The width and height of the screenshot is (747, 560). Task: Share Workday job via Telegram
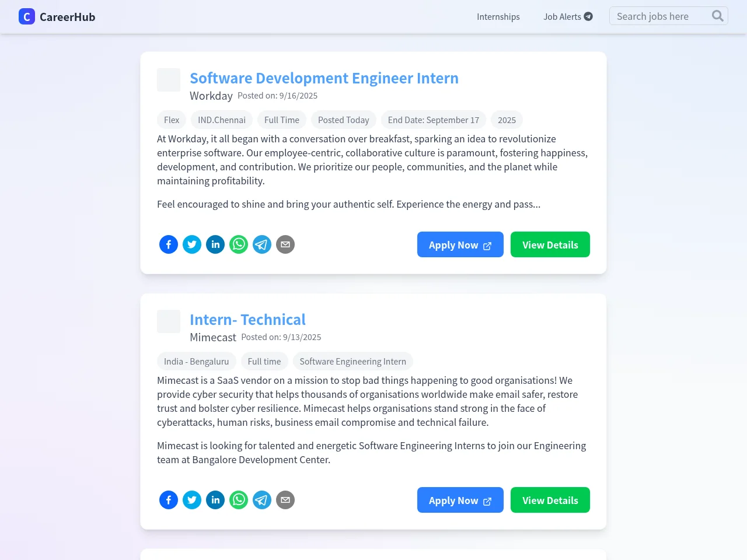point(262,244)
